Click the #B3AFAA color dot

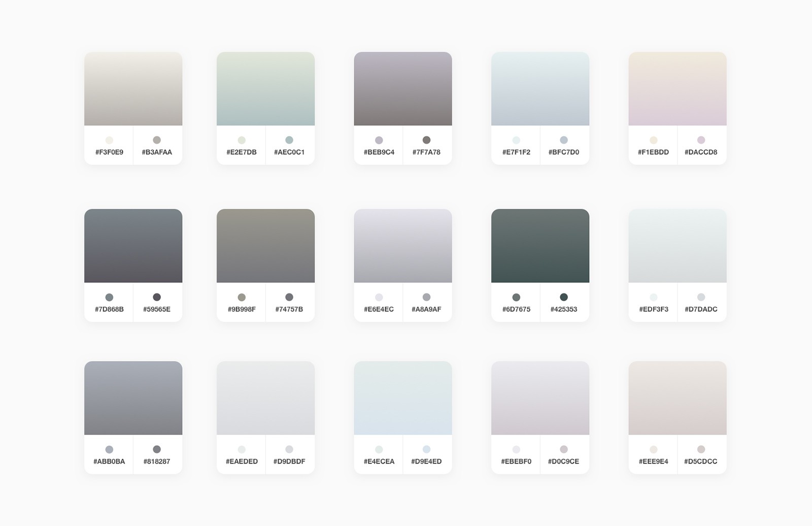click(157, 140)
